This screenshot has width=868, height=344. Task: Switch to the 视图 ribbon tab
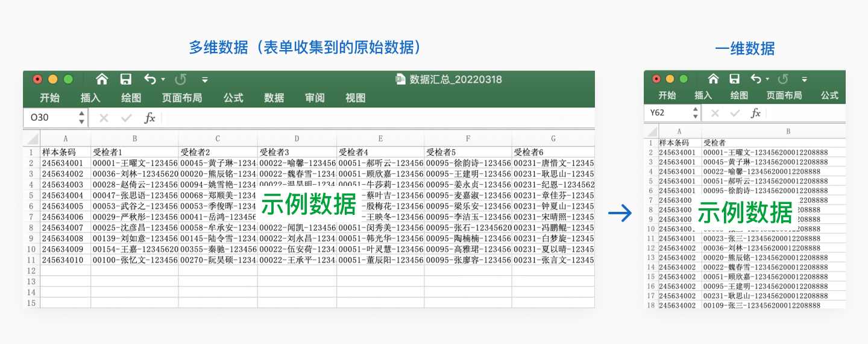[355, 98]
